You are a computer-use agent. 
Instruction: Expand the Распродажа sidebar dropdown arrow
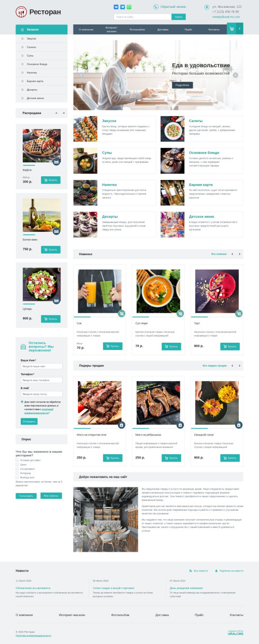pos(64,113)
